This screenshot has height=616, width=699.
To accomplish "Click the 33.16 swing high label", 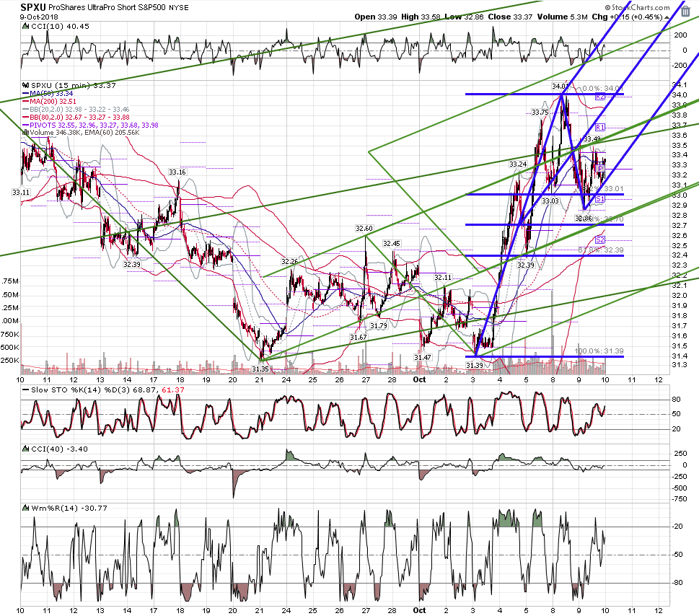I will coord(177,172).
